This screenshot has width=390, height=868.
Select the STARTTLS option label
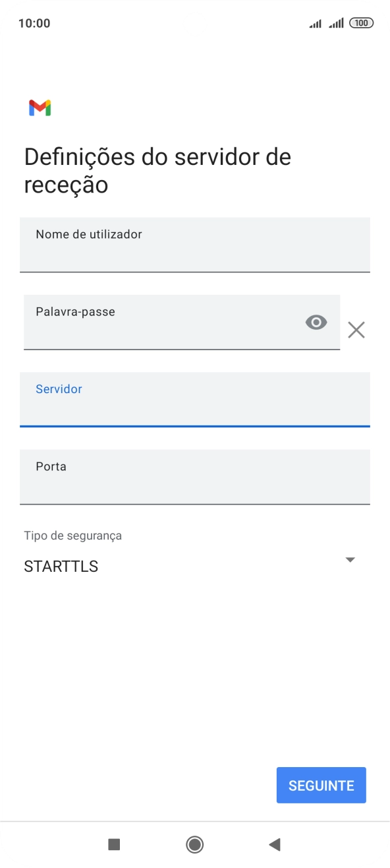(x=61, y=566)
